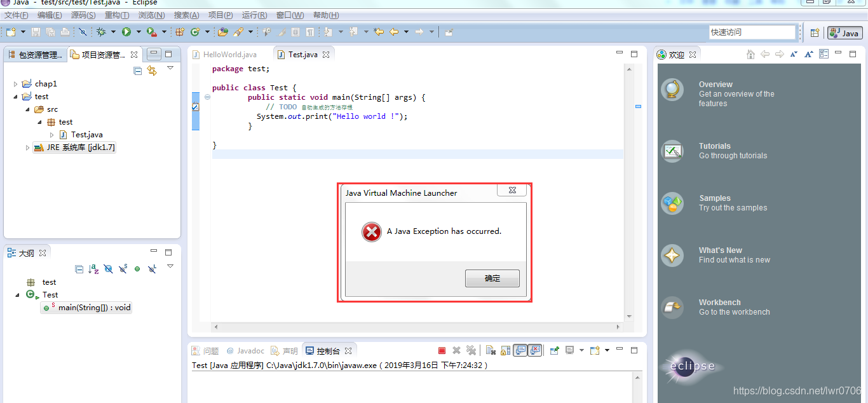Screen dimensions: 868x403
Task: Click the Run External Tools icon
Action: 151,32
